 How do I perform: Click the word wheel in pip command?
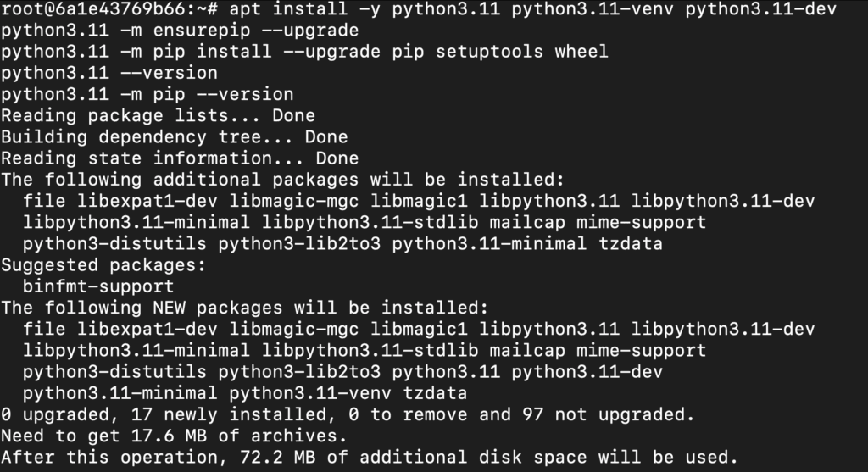tap(581, 52)
